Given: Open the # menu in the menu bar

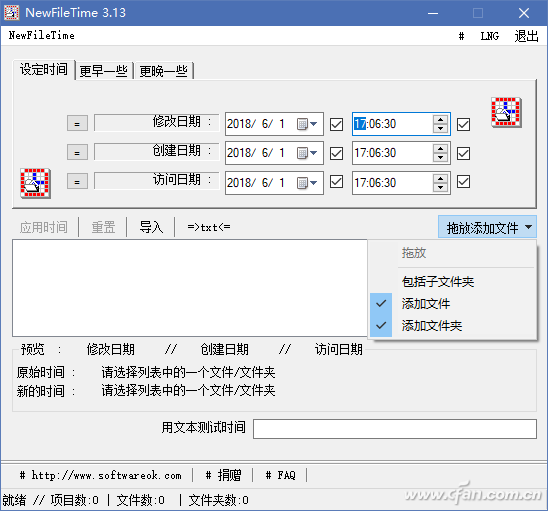Looking at the screenshot, I should click(461, 36).
